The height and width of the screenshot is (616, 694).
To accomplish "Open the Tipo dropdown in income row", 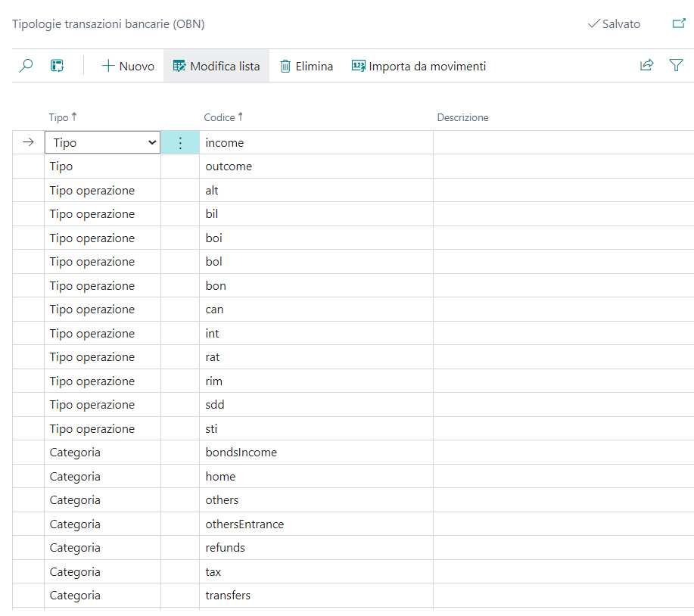I will pos(102,142).
